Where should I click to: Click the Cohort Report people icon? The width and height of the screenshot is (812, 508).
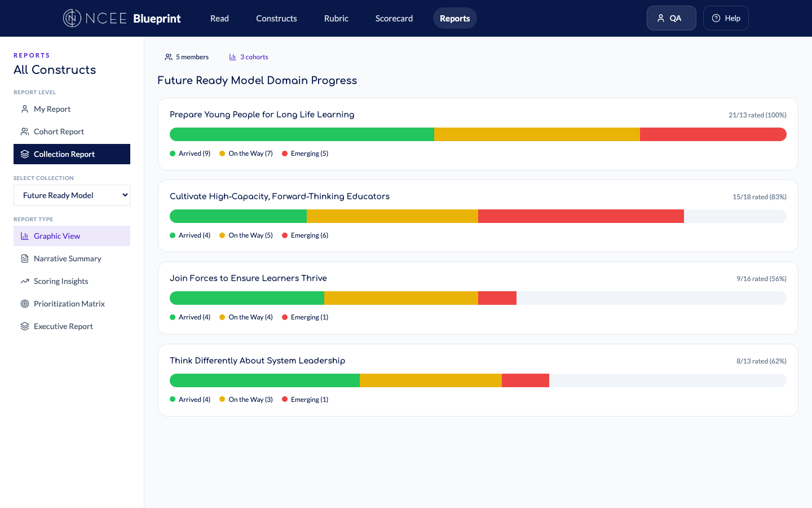coord(25,132)
